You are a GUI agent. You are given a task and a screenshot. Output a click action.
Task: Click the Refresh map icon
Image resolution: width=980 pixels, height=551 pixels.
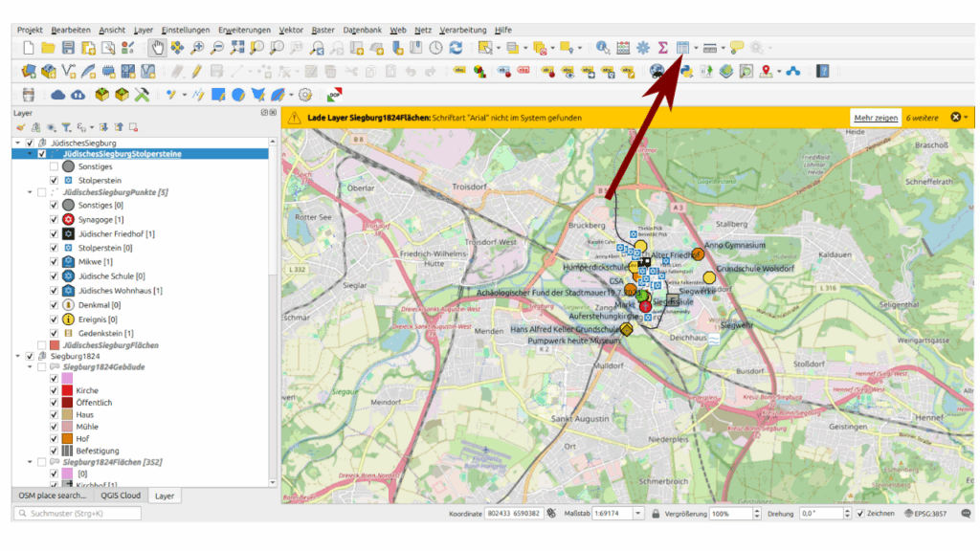(x=456, y=47)
